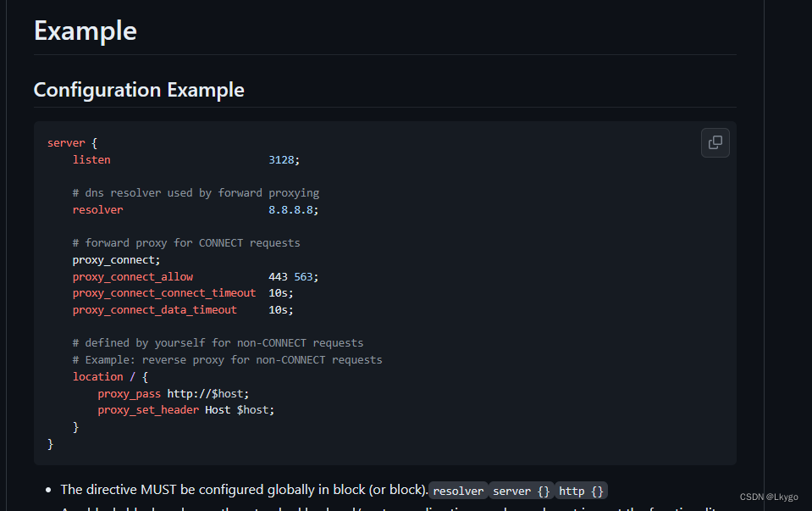812x511 pixels.
Task: Select the "http {}" inline code tag
Action: click(x=581, y=491)
